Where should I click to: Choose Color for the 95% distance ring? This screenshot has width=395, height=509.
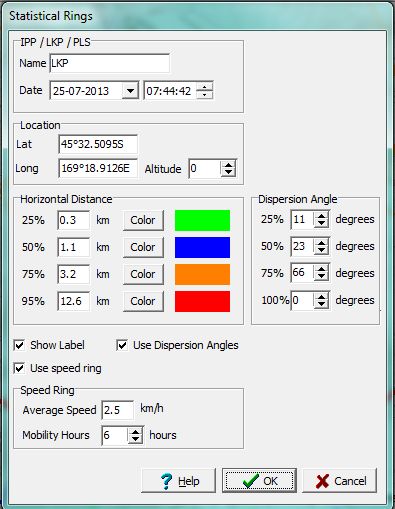pyautogui.click(x=143, y=301)
